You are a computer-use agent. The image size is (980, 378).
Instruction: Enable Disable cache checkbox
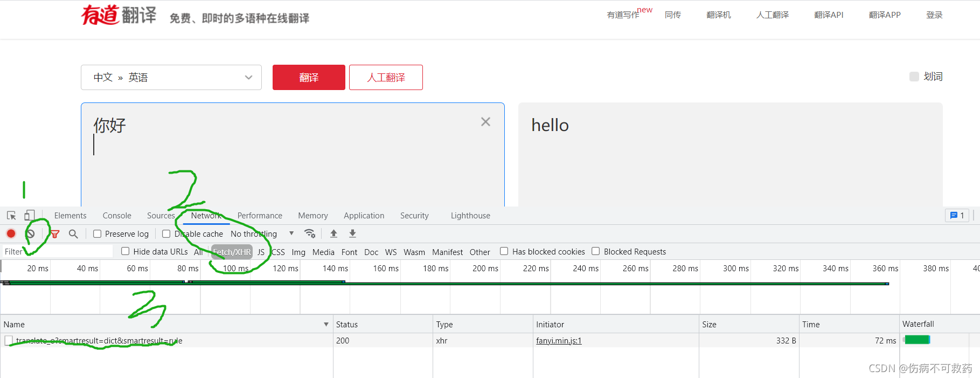[166, 233]
